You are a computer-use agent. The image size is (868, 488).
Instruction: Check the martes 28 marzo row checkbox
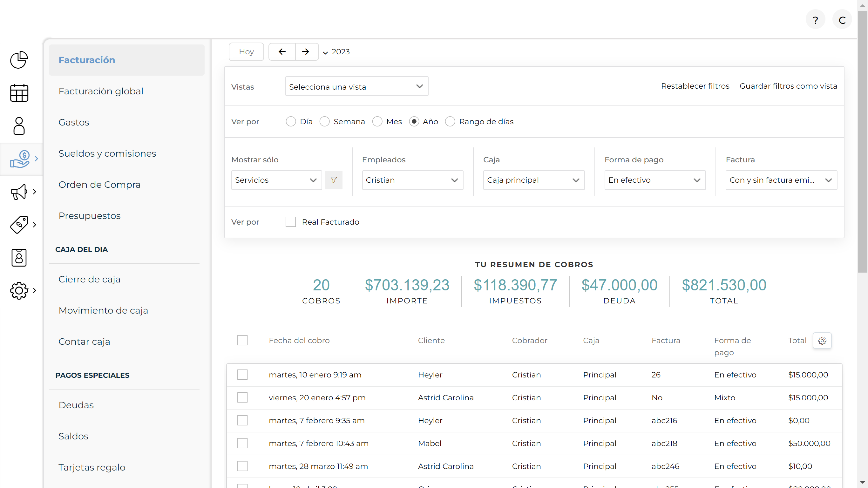click(x=242, y=466)
